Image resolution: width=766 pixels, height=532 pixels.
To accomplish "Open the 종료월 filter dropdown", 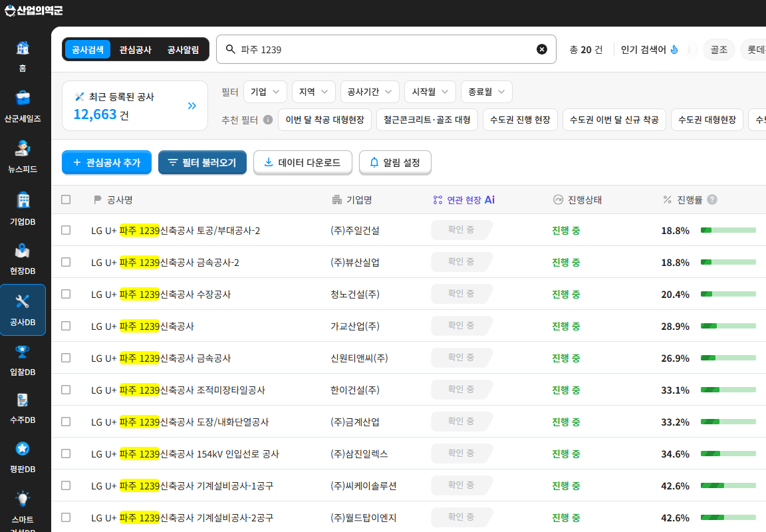I will (x=487, y=92).
